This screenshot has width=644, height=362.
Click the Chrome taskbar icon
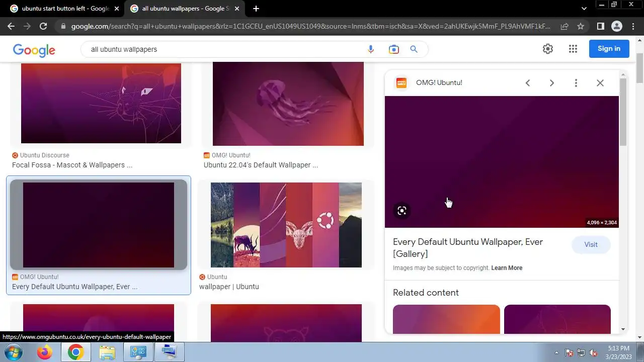point(76,352)
